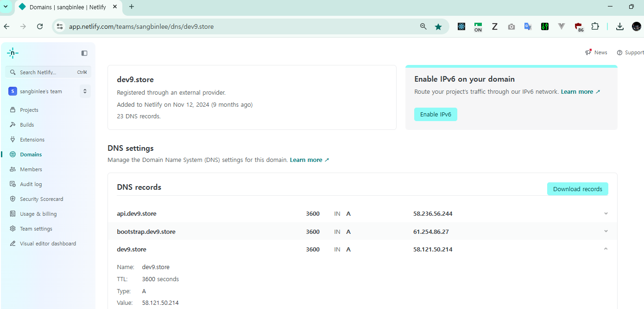
Task: Click the red shield extension showing 86
Action: [x=579, y=27]
